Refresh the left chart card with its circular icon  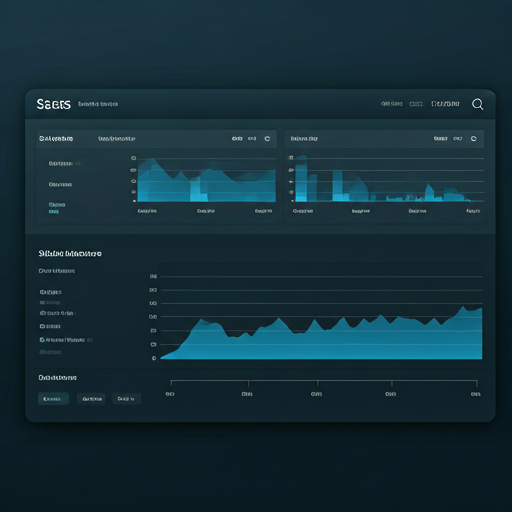click(x=267, y=139)
